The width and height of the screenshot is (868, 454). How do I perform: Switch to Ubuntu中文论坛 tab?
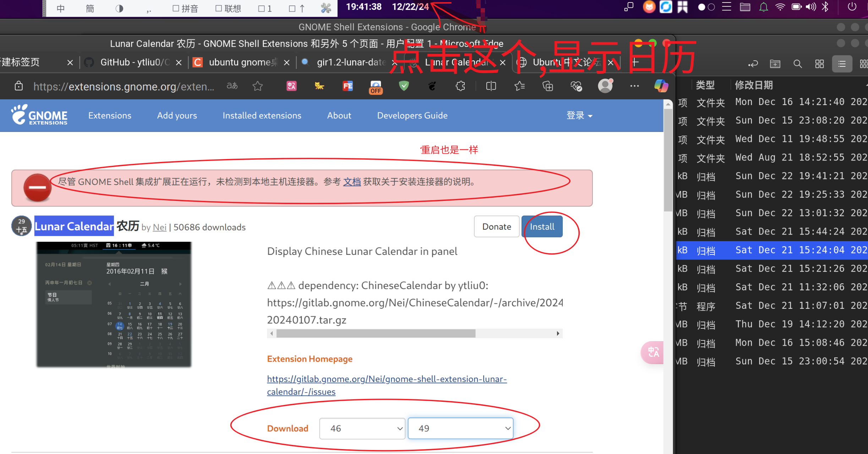(x=566, y=62)
